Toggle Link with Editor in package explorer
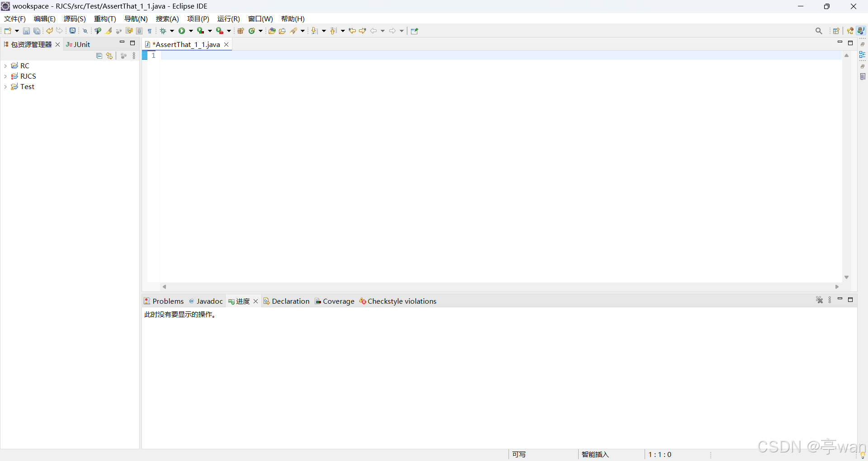This screenshot has height=461, width=868. 109,56
